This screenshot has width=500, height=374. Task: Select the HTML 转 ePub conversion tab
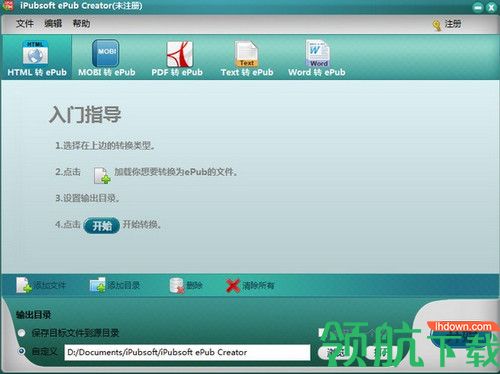[x=37, y=57]
